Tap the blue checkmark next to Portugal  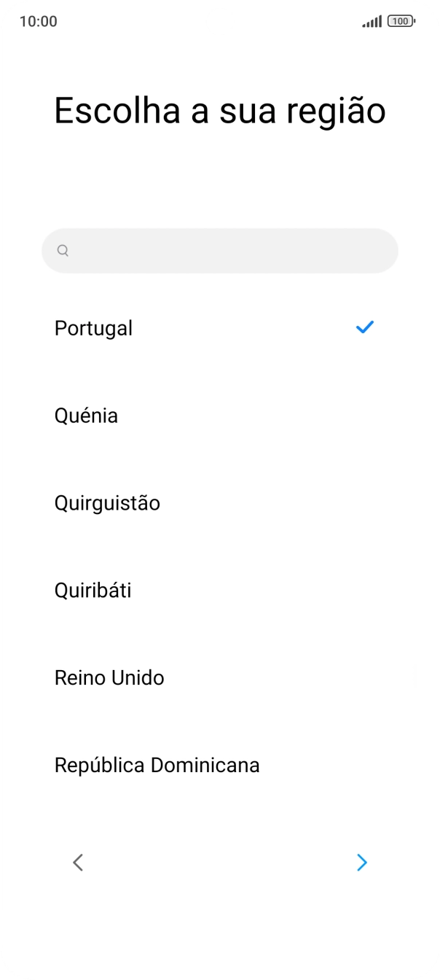pyautogui.click(x=365, y=327)
